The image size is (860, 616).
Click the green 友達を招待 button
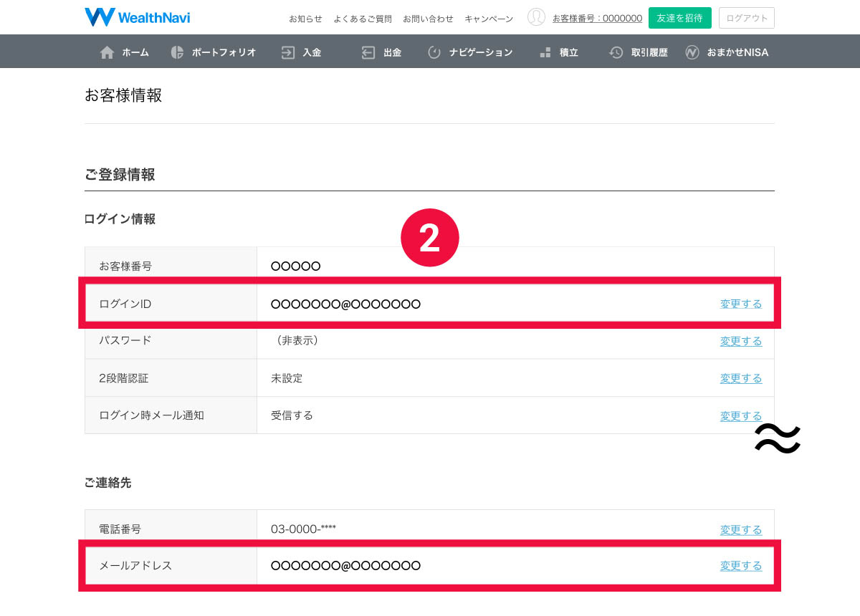point(680,18)
